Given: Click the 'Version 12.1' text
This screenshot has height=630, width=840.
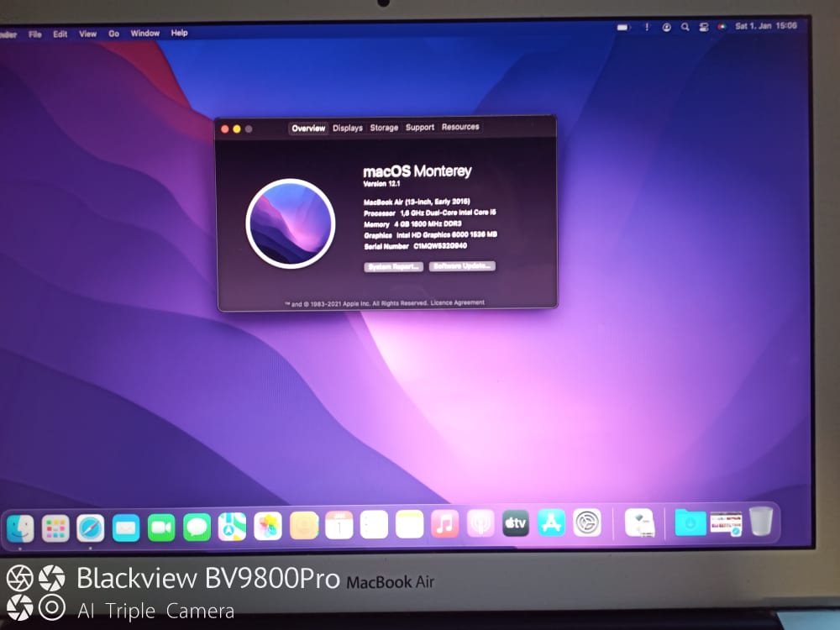Looking at the screenshot, I should pyautogui.click(x=381, y=184).
